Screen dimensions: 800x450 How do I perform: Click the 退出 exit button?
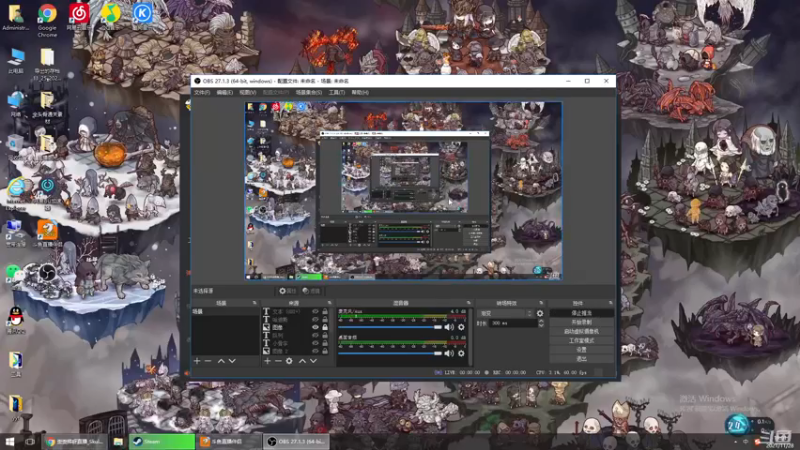pos(582,359)
